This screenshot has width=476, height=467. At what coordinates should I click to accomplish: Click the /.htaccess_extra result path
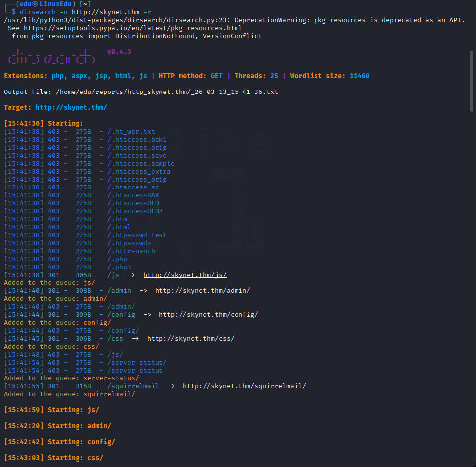pyautogui.click(x=139, y=172)
